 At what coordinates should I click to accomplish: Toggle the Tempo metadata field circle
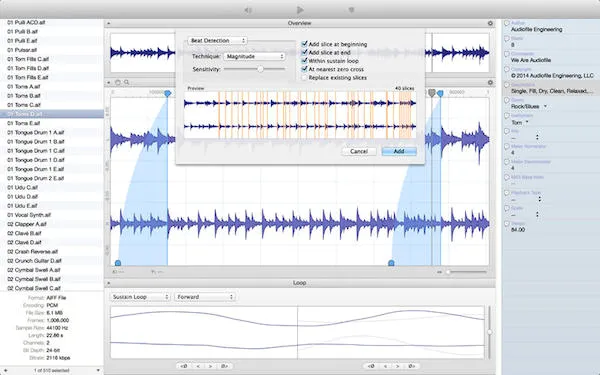click(x=507, y=224)
